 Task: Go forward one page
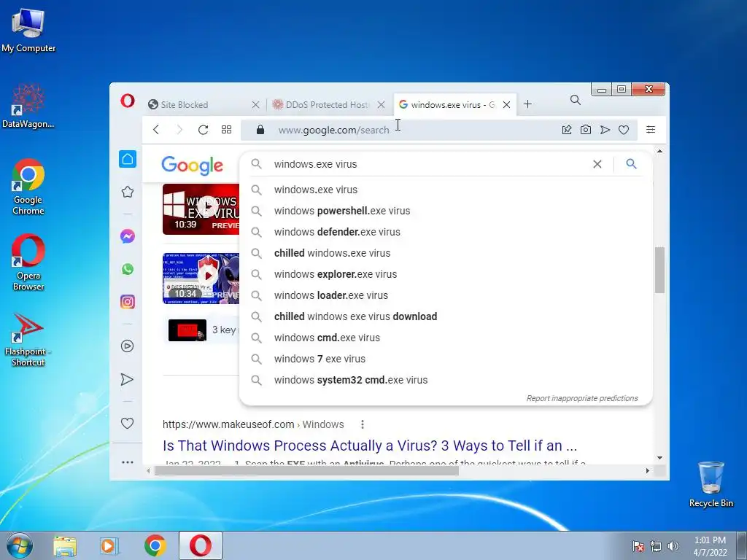click(179, 130)
